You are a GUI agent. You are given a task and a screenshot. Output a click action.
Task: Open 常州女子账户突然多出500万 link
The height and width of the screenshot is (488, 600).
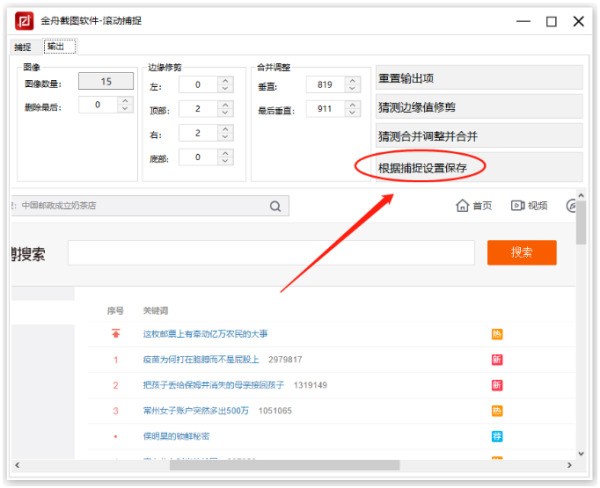[x=196, y=411]
